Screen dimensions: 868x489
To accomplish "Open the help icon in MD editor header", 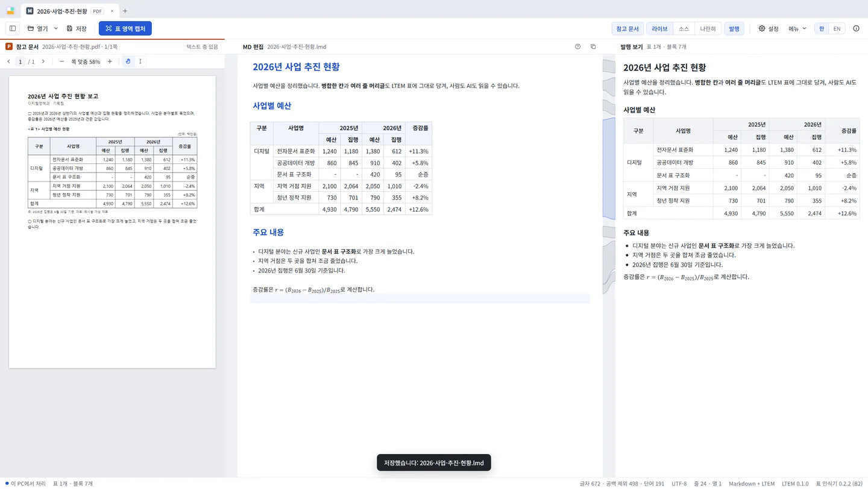I will [577, 46].
